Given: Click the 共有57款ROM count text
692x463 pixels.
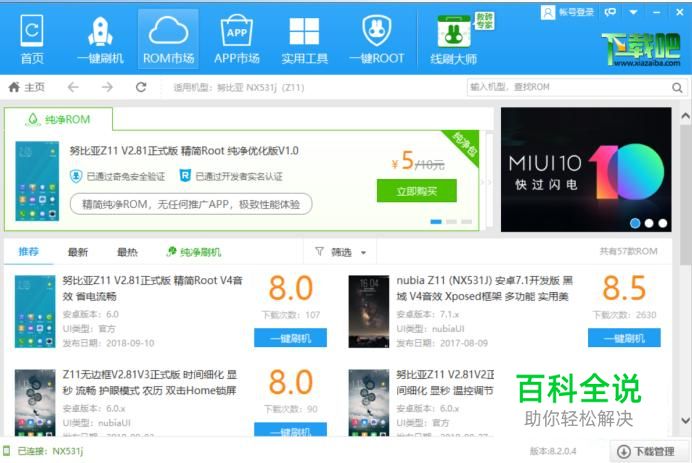Looking at the screenshot, I should 628,251.
